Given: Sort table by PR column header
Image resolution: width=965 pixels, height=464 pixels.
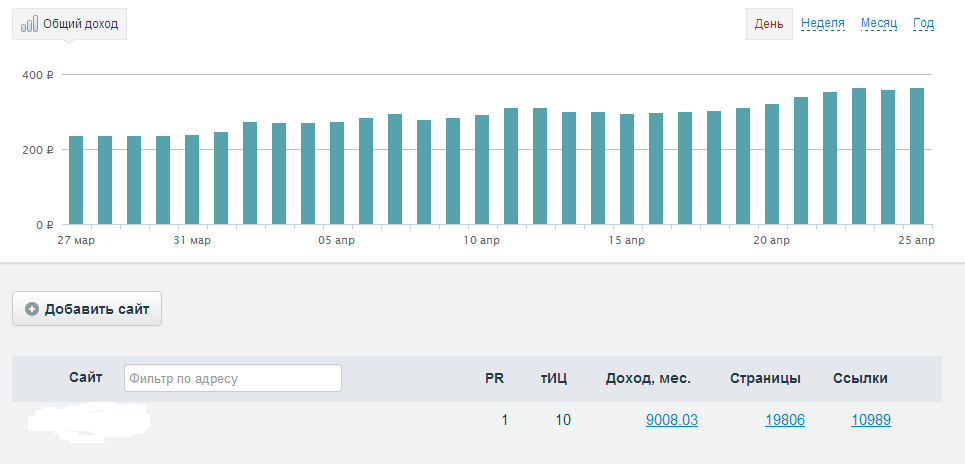Looking at the screenshot, I should coord(494,378).
